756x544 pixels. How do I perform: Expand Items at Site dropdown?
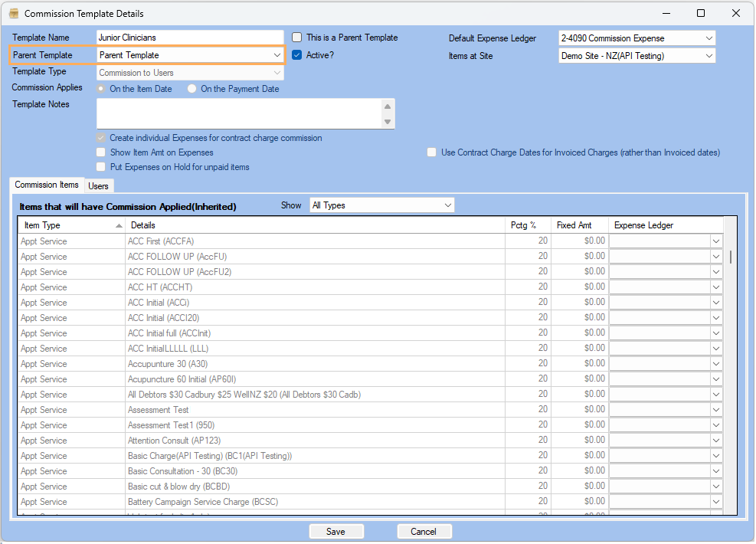point(708,56)
